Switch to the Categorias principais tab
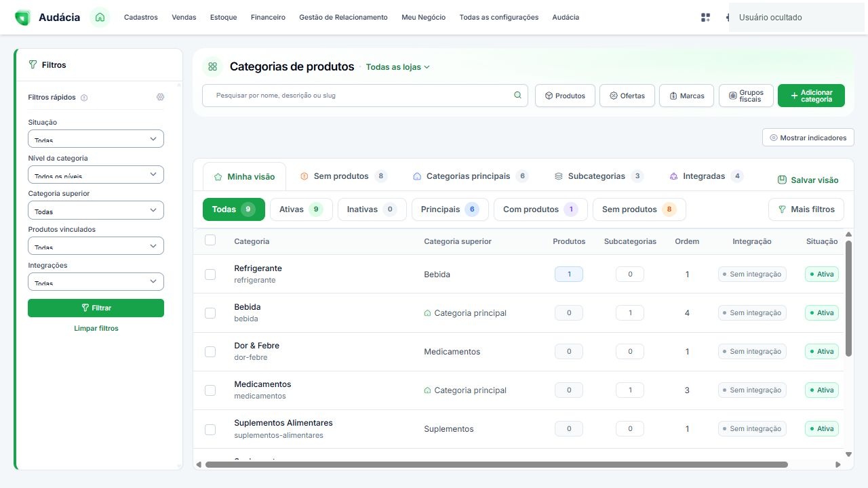Screen dimensions: 868x488 (x=470, y=176)
